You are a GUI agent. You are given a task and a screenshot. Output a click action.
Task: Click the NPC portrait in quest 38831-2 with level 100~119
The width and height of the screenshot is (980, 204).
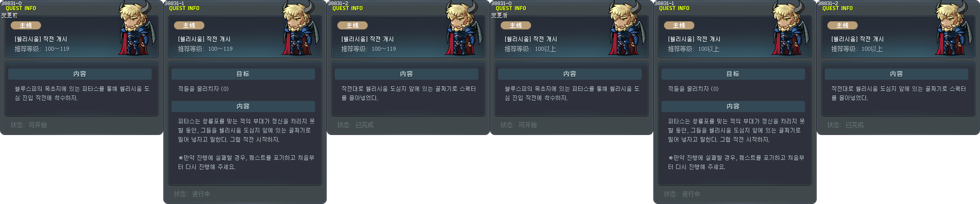[462, 28]
